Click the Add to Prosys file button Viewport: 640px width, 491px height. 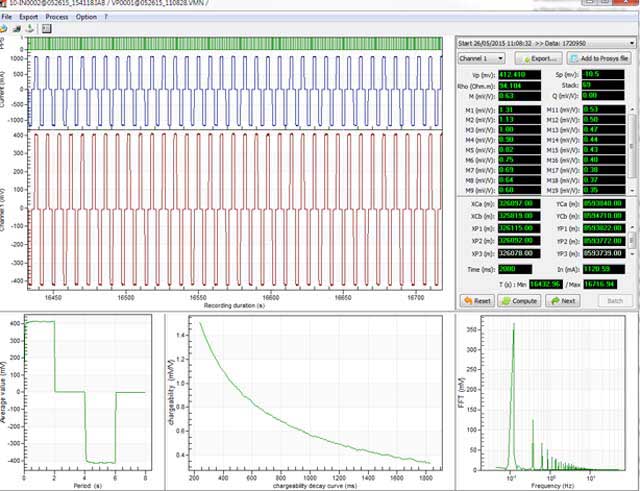[600, 58]
